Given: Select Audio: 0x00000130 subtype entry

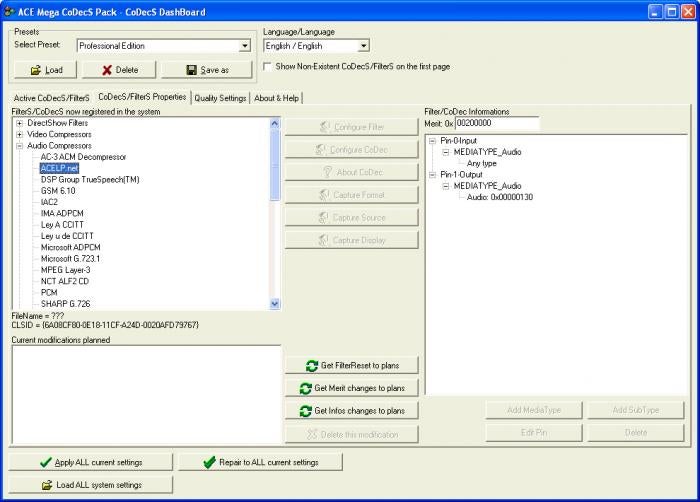Looking at the screenshot, I should tap(500, 197).
